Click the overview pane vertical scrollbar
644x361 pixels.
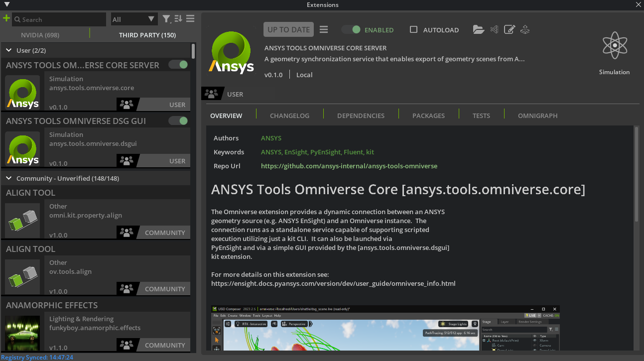click(636, 174)
